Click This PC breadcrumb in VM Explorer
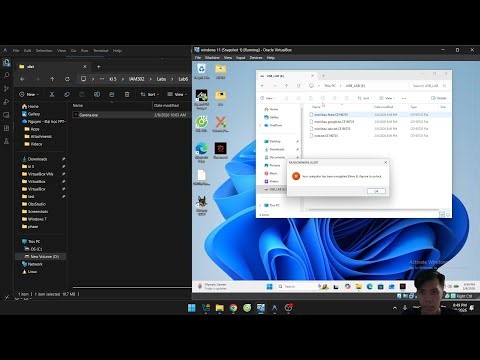The height and width of the screenshot is (360, 480). pos(330,86)
